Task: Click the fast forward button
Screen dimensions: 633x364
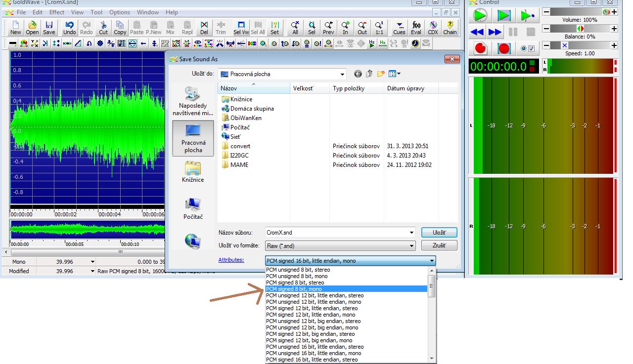Action: pos(495,32)
